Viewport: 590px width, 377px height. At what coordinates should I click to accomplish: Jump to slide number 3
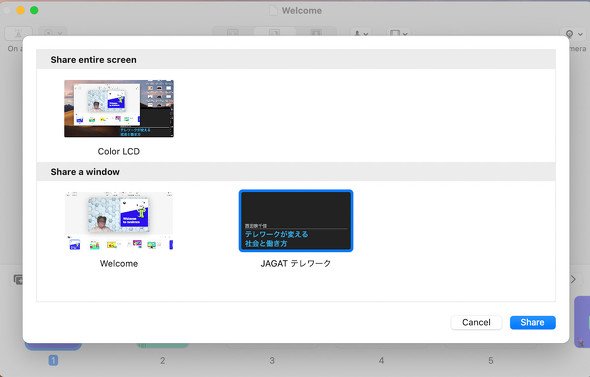click(x=272, y=360)
